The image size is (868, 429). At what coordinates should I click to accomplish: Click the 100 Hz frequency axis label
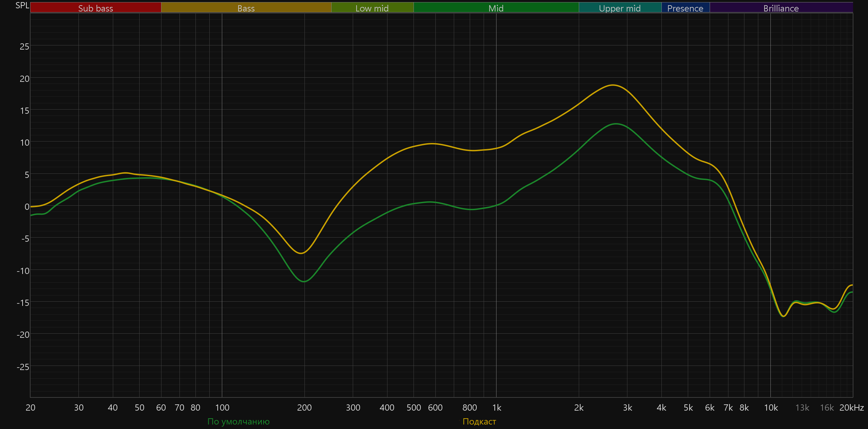click(x=222, y=407)
